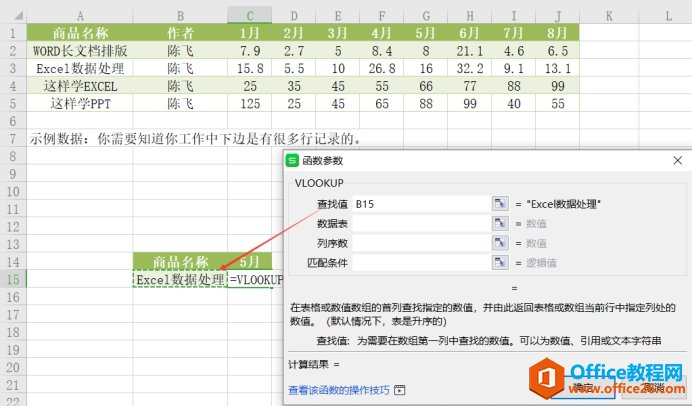Image resolution: width=692 pixels, height=406 pixels.
Task: Click cell B15 containing Excel数据处理
Action: click(x=180, y=279)
